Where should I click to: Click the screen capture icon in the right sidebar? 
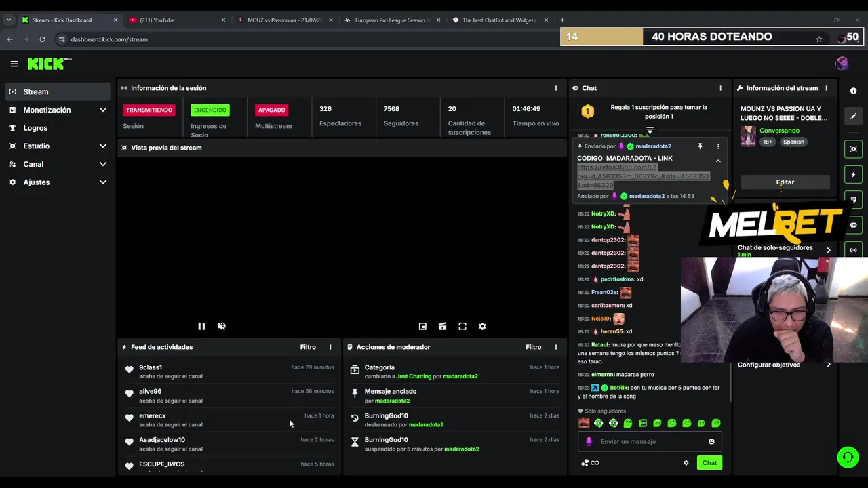coord(853,149)
